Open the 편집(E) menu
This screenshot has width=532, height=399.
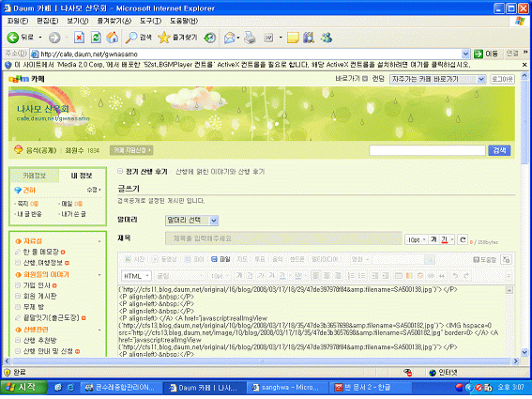click(48, 21)
